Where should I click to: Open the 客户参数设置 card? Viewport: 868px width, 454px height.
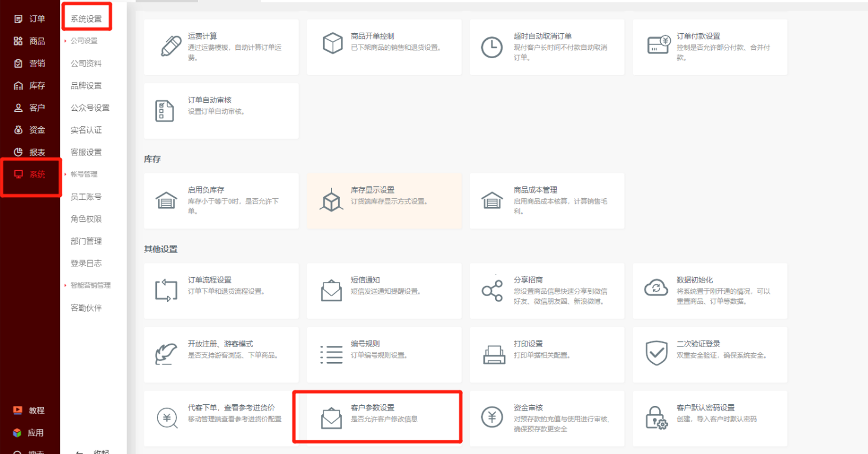pyautogui.click(x=384, y=418)
